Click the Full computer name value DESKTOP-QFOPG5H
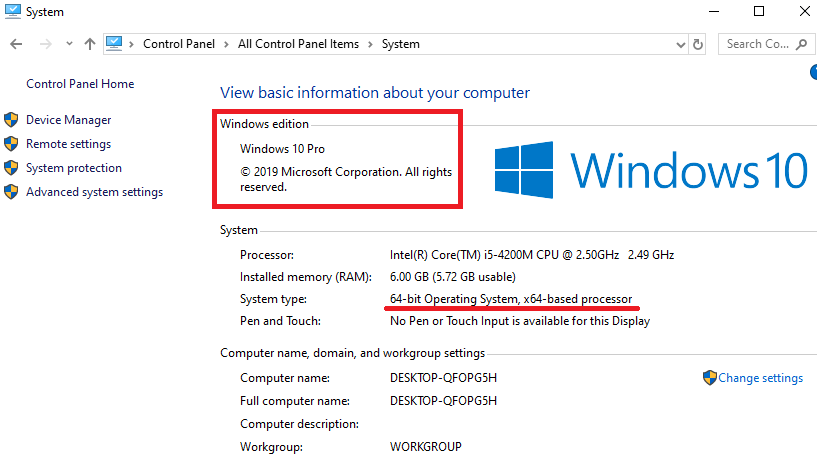This screenshot has height=463, width=817. point(443,401)
